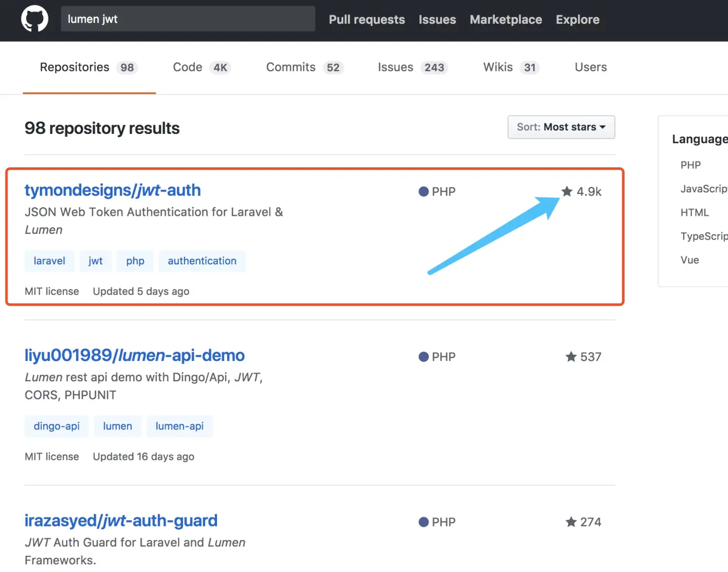728x572 pixels.
Task: Select the 'laravel' topic tag
Action: click(x=50, y=261)
